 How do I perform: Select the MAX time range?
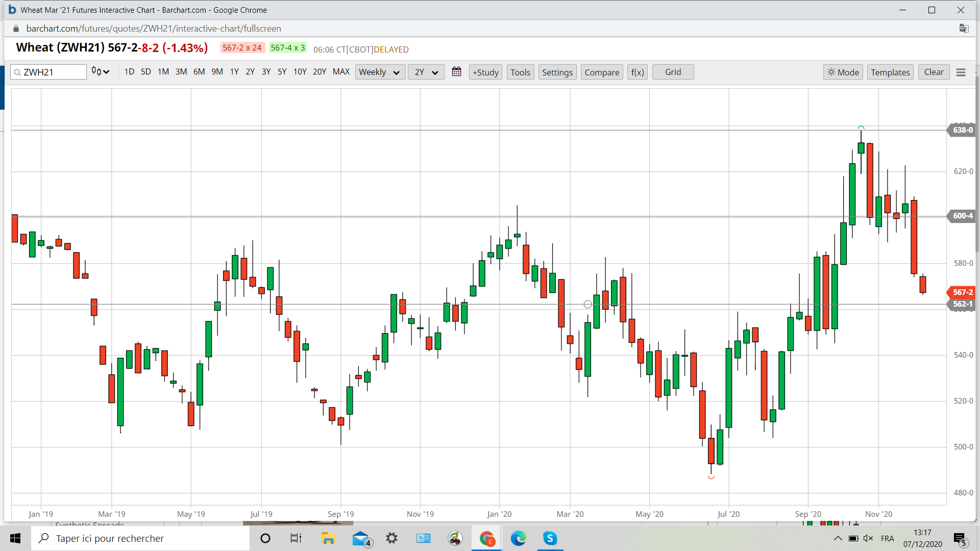[341, 72]
